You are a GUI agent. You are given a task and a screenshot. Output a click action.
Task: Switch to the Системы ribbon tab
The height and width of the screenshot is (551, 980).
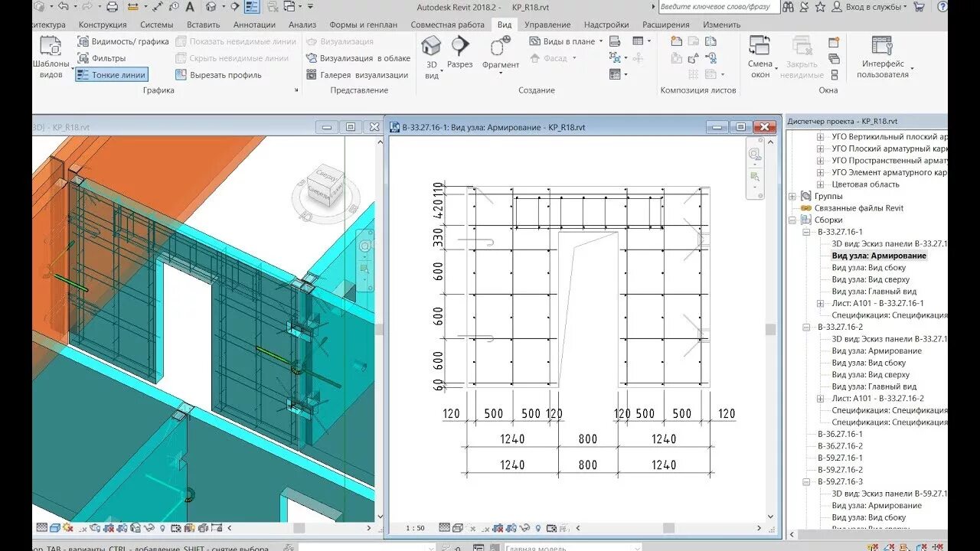[157, 24]
